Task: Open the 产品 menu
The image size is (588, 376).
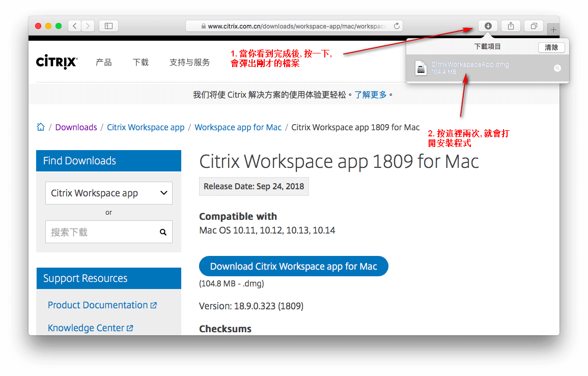Action: [x=104, y=62]
